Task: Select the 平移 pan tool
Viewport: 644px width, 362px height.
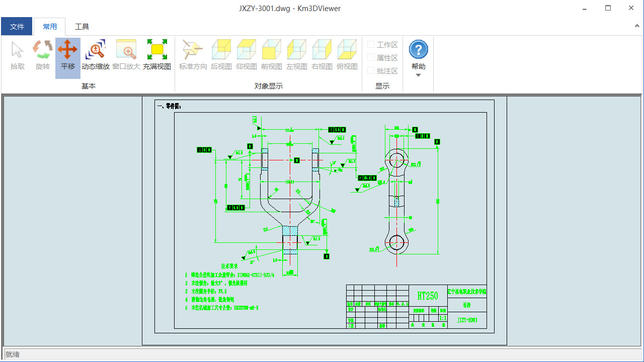Action: click(67, 54)
